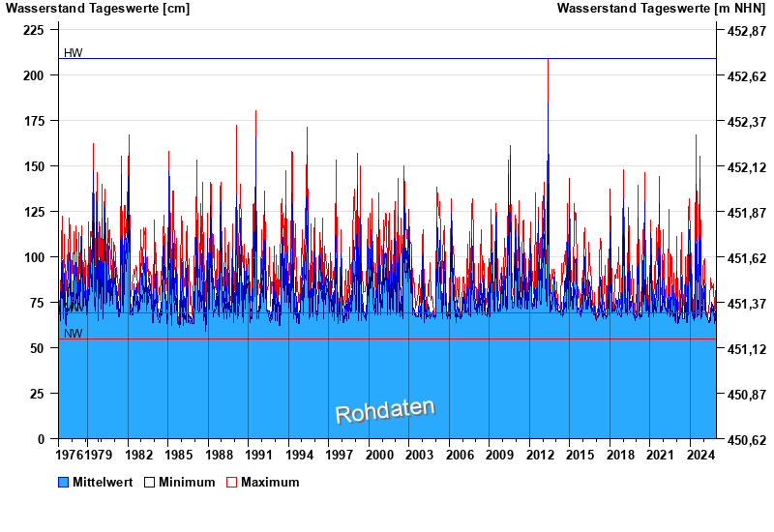
Task: Click the 225 value on left axis
Action: coord(35,30)
